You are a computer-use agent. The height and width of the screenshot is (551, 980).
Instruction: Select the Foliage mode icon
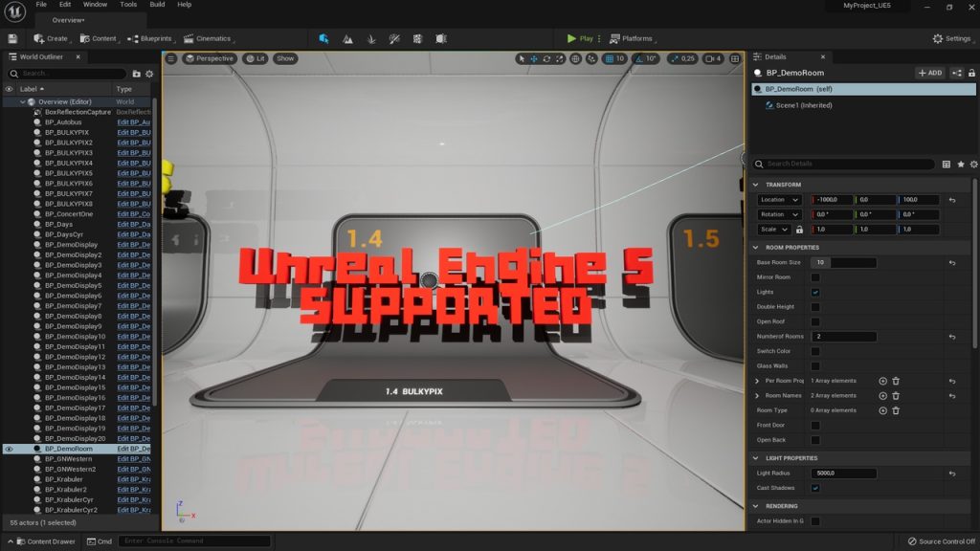(370, 38)
